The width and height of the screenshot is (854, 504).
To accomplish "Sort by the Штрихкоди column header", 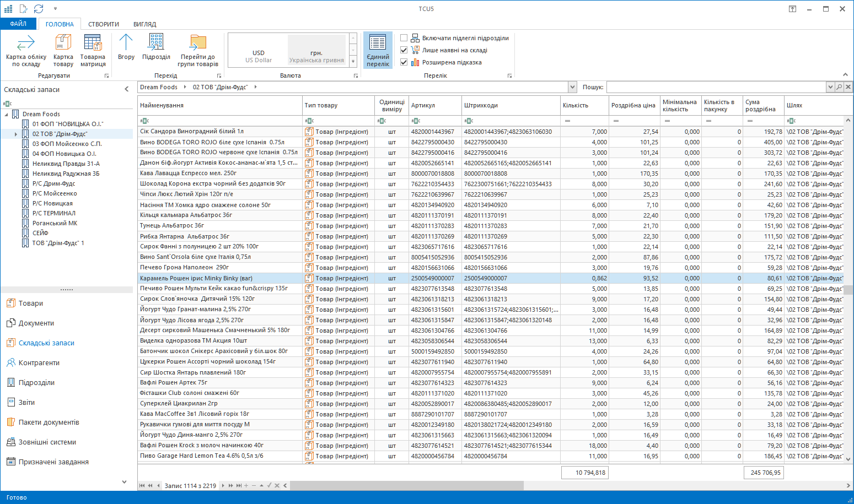I will [511, 105].
